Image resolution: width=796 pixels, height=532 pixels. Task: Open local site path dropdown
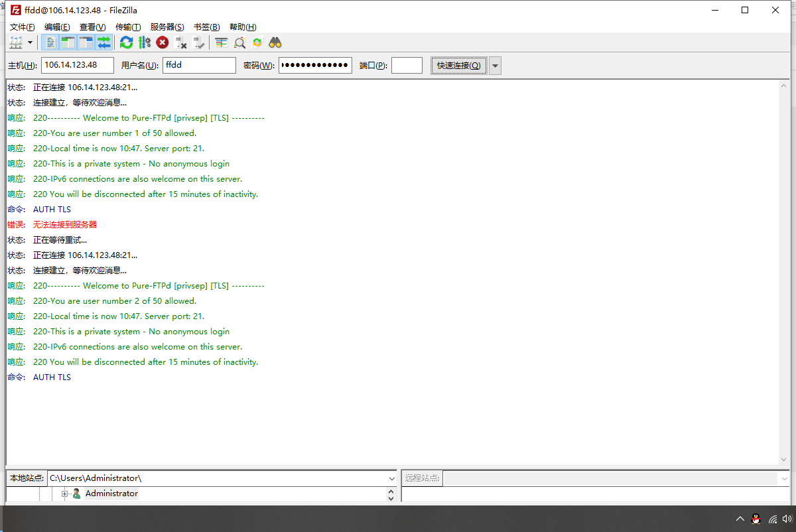click(391, 478)
